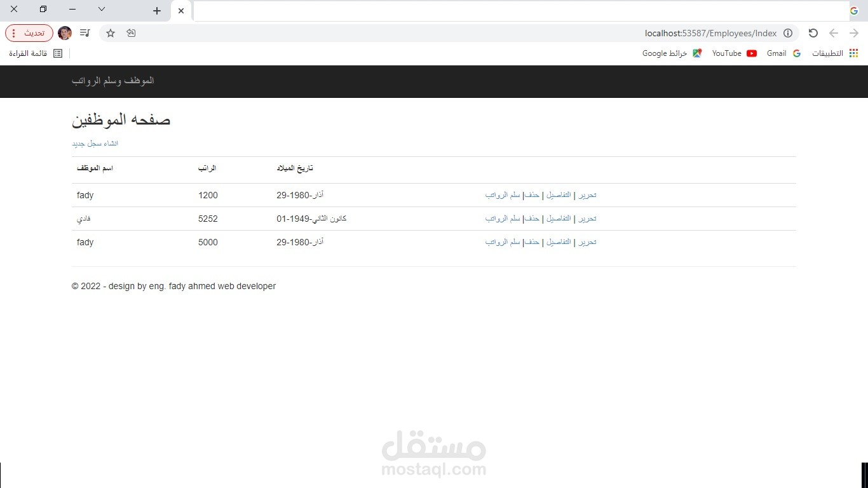The width and height of the screenshot is (868, 488).
Task: Click سلم الرواتب for employee فادي
Action: pos(503,218)
